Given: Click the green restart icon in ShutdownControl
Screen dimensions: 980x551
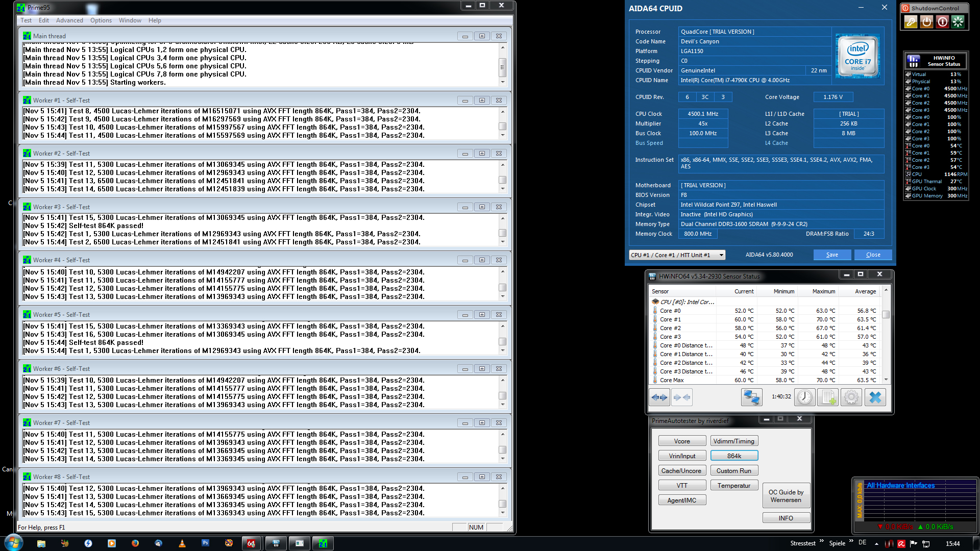Looking at the screenshot, I should coord(958,22).
